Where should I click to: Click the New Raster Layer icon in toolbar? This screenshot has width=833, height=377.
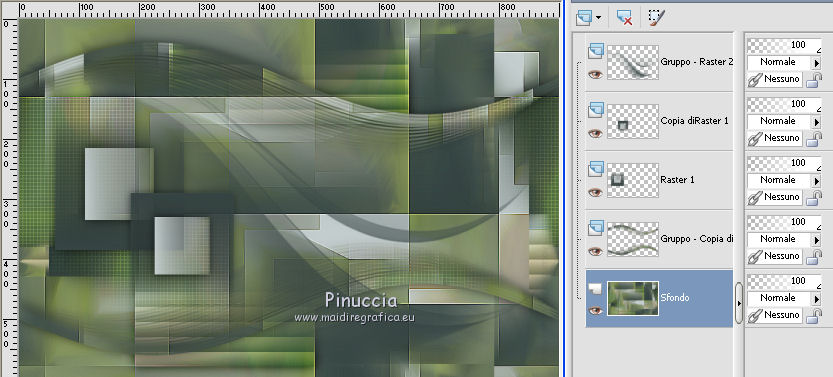pyautogui.click(x=584, y=18)
